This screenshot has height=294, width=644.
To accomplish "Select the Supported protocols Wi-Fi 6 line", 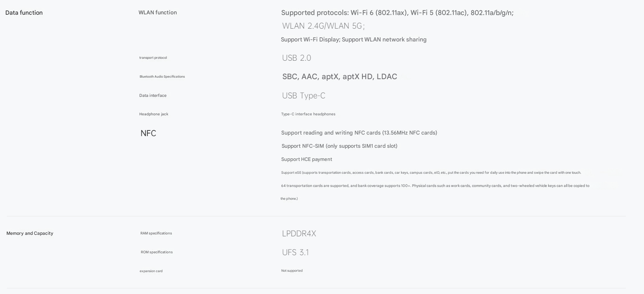I will pos(397,13).
